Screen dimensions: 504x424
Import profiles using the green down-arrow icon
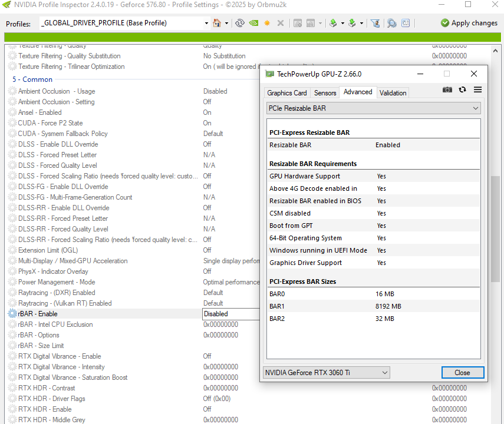(x=353, y=23)
